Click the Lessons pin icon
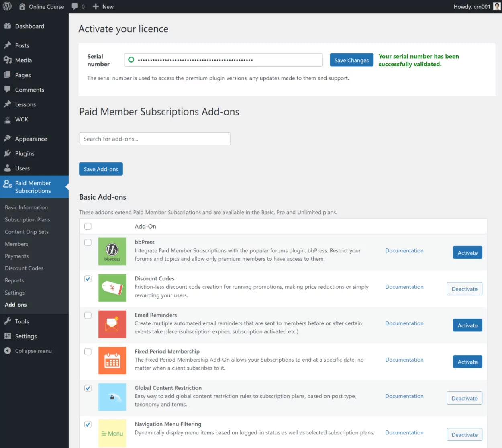This screenshot has height=448, width=502. click(x=7, y=104)
